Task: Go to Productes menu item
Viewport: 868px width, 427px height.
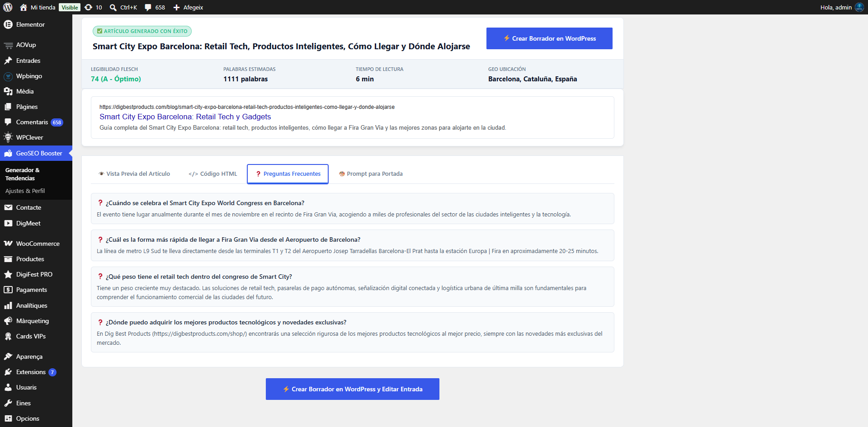Action: (36, 259)
